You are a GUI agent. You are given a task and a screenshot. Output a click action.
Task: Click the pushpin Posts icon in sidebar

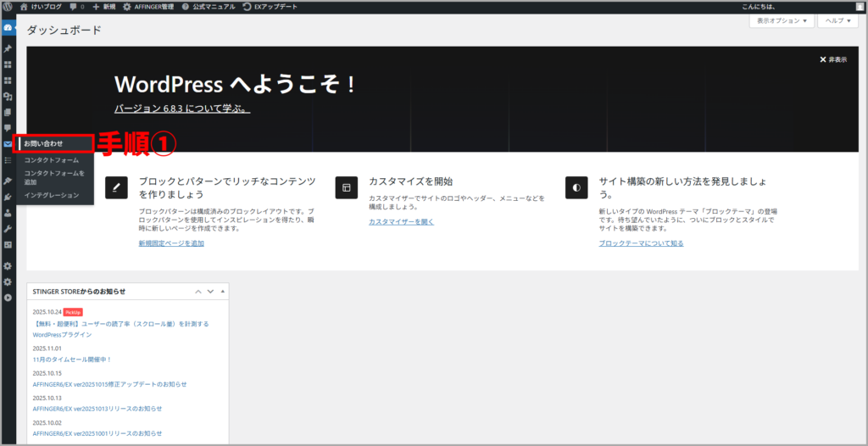(8, 48)
